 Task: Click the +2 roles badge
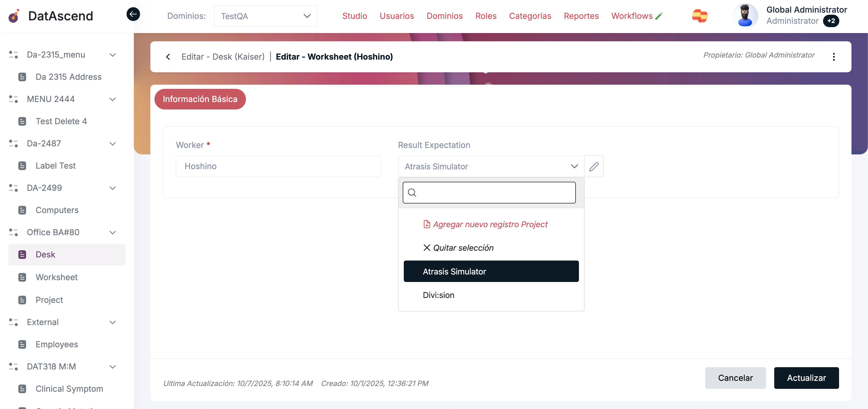pyautogui.click(x=831, y=21)
